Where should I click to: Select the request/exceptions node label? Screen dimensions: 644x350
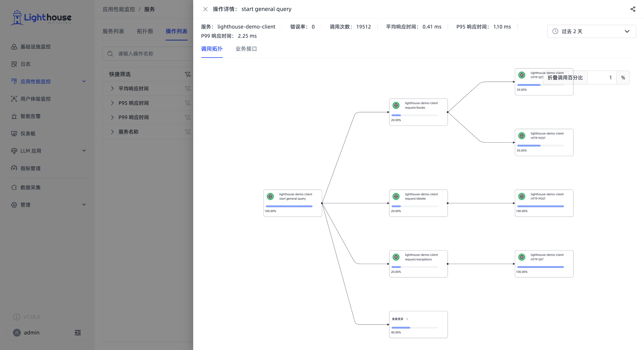point(418,259)
